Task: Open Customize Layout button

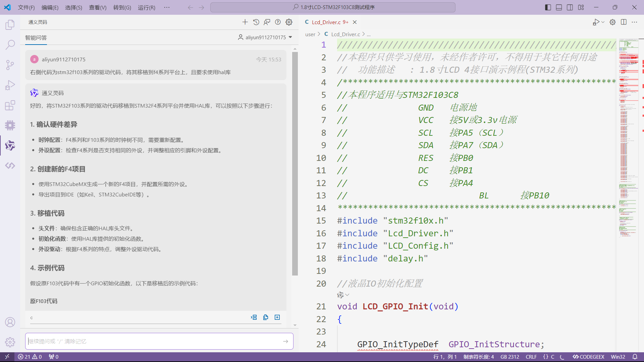Action: [581, 7]
